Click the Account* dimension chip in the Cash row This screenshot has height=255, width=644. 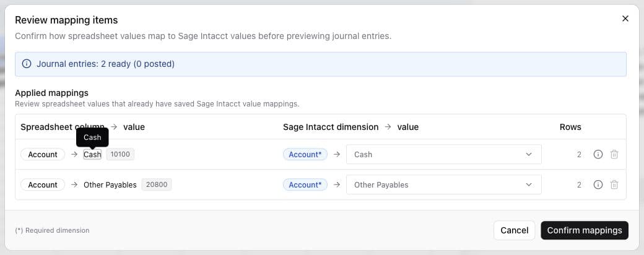tap(305, 154)
